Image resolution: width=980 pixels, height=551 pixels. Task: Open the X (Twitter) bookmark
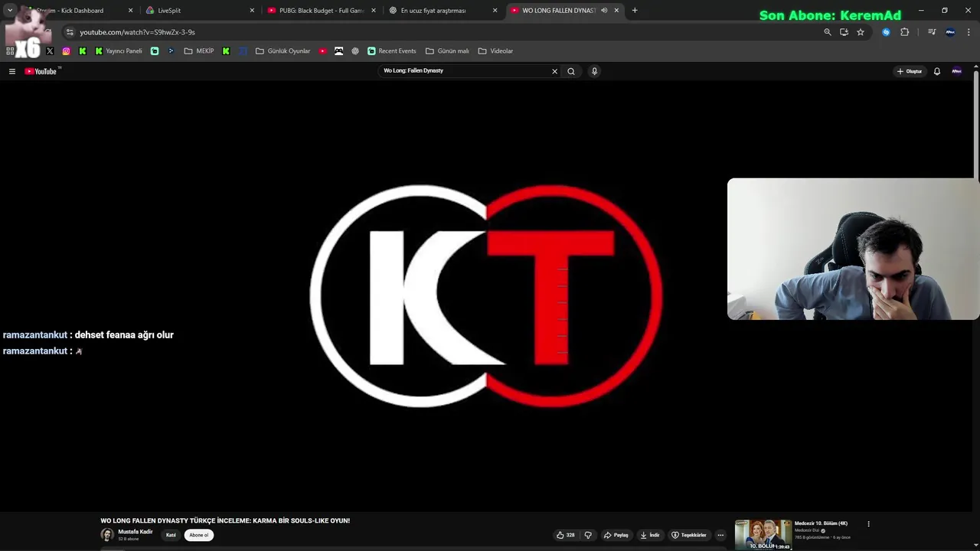pos(50,51)
